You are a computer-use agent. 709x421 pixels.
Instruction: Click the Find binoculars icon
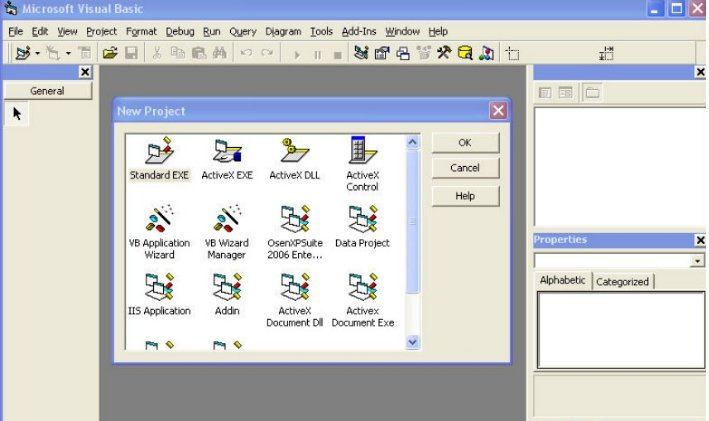(220, 53)
